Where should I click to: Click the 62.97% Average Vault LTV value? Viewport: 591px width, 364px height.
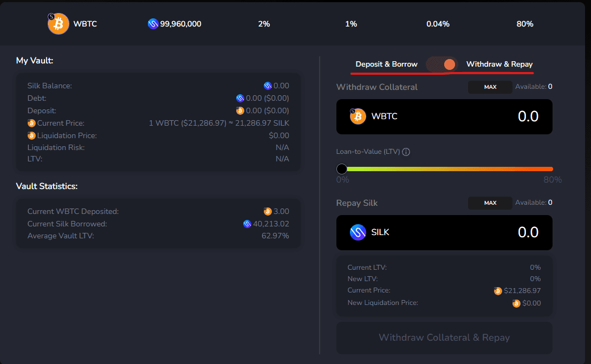pyautogui.click(x=275, y=236)
